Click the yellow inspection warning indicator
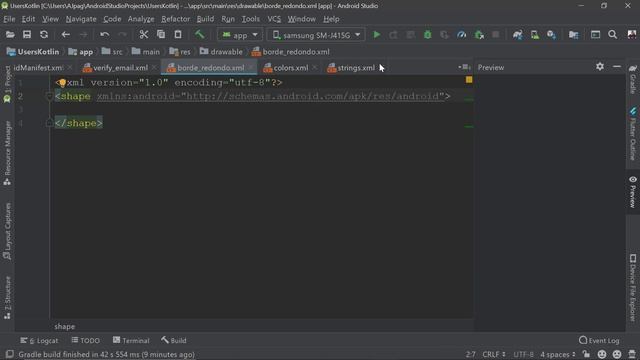 tap(469, 80)
